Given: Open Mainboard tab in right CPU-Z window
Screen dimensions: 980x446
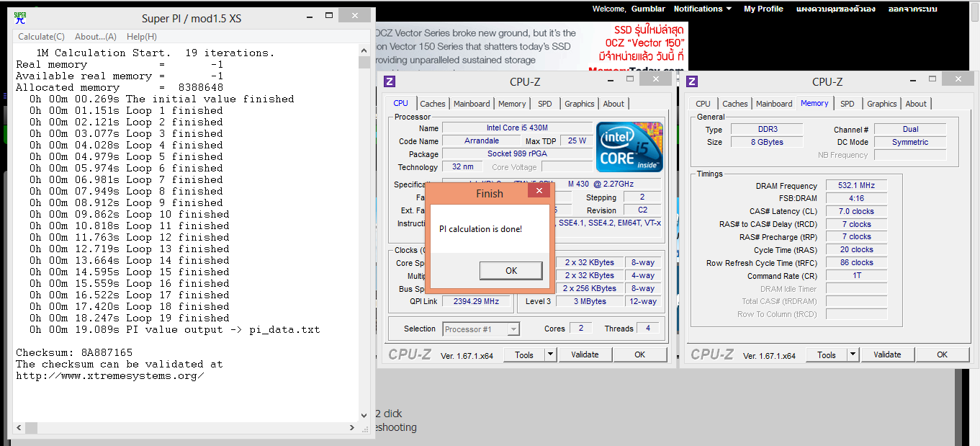Looking at the screenshot, I should click(x=774, y=104).
